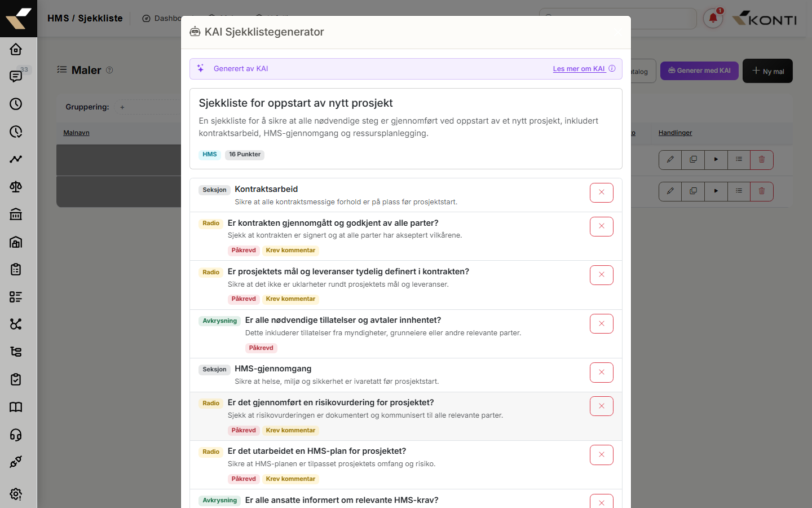Image resolution: width=812 pixels, height=508 pixels.
Task: Open the settings gear in the sidebar
Action: click(x=16, y=494)
